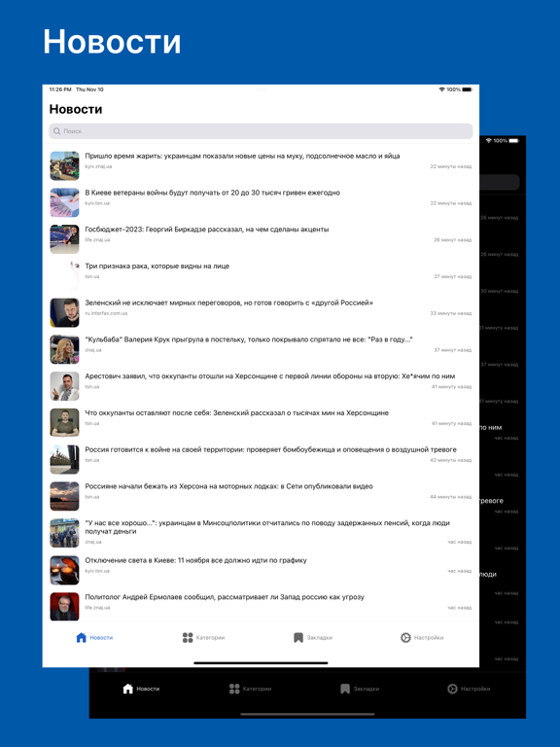Open thumbnail of Арестович article
The height and width of the screenshot is (747, 560).
(64, 386)
